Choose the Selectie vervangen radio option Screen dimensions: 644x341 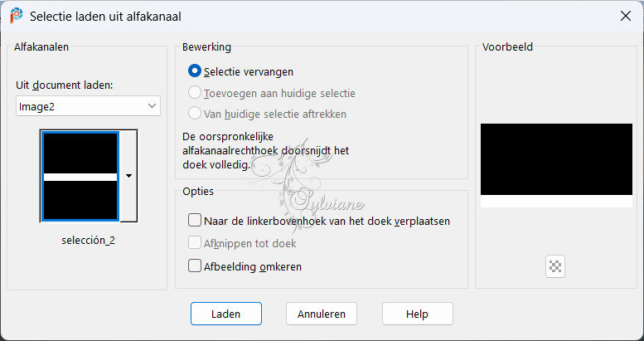tap(240, 71)
